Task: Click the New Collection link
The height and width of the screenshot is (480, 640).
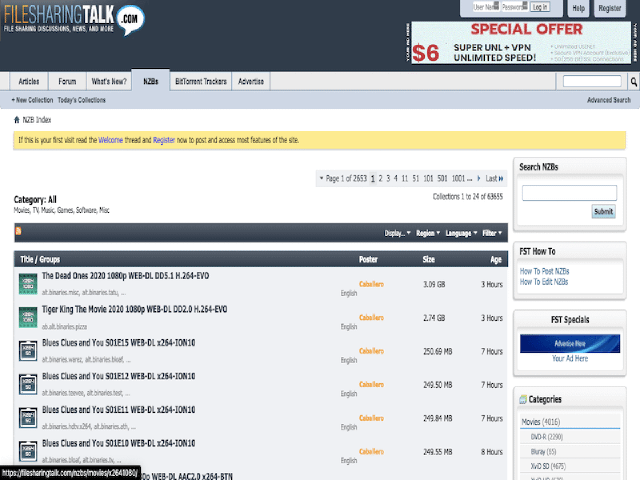Action: tap(32, 100)
